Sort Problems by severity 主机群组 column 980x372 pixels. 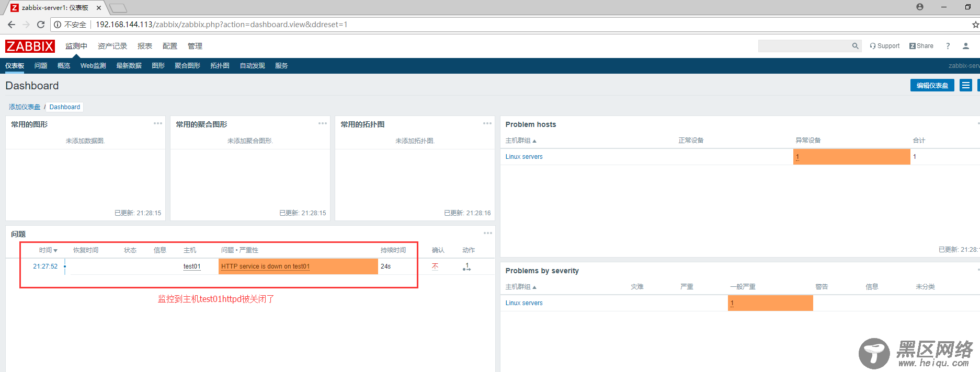(521, 287)
